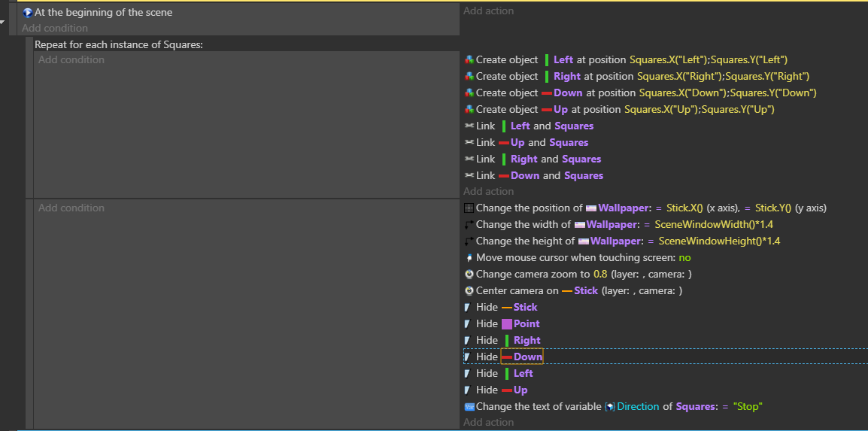Click the mouse cursor action icon
This screenshot has height=431, width=868.
click(469, 258)
